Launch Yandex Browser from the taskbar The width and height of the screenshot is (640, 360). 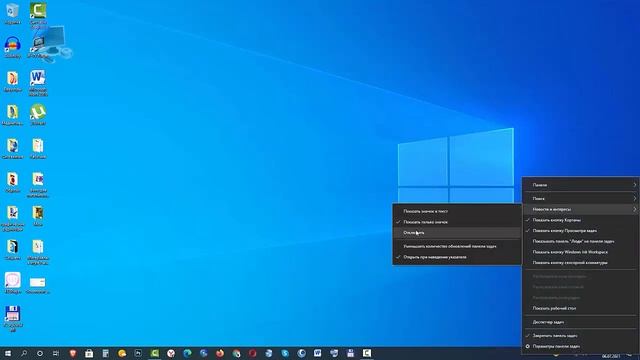171,353
